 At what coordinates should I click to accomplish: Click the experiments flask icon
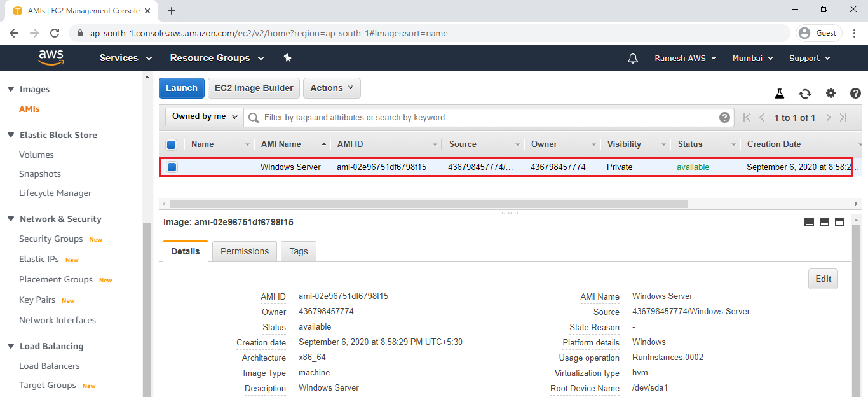(x=779, y=94)
